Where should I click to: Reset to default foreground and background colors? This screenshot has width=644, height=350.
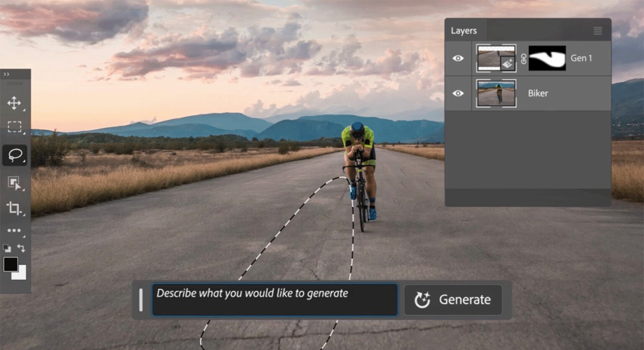pyautogui.click(x=7, y=248)
